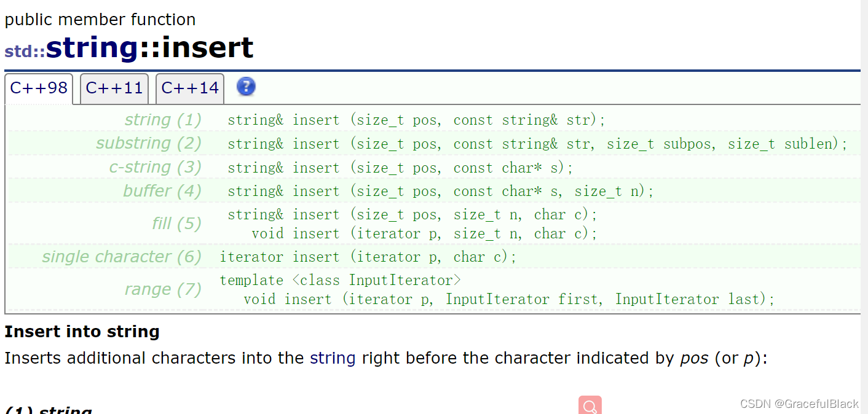This screenshot has height=414, width=868.
Task: Click the CSDN @GracefulBlack watermark
Action: pos(799,404)
